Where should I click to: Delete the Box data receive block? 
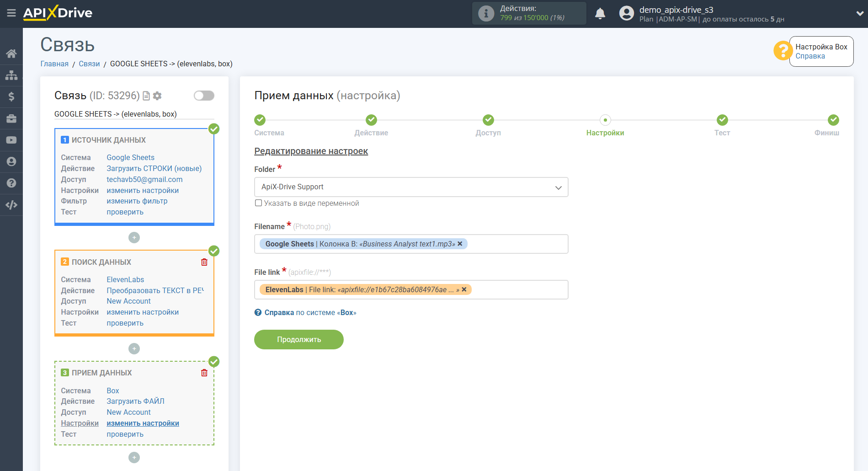pyautogui.click(x=204, y=373)
